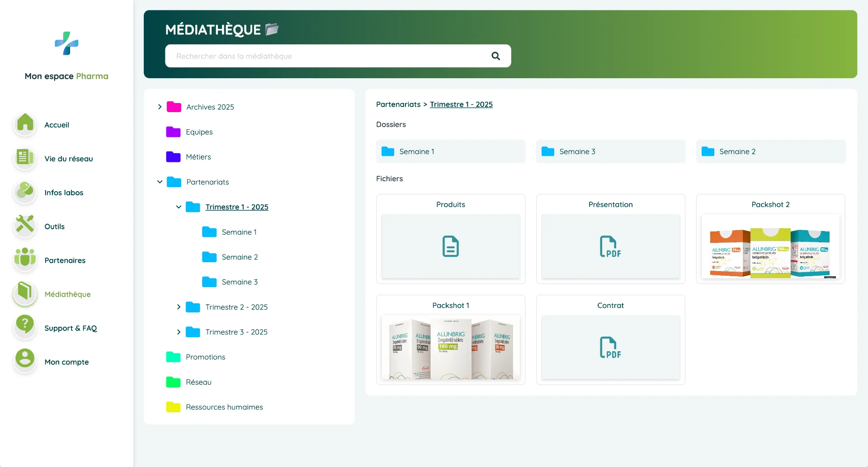Click the pink Archives 2025 folder icon
This screenshot has height=467, width=868.
pyautogui.click(x=174, y=107)
